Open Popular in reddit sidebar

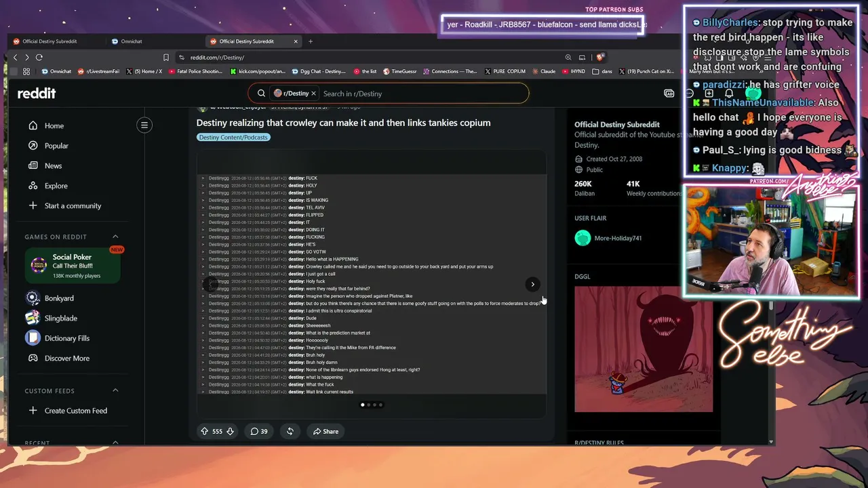tap(56, 146)
